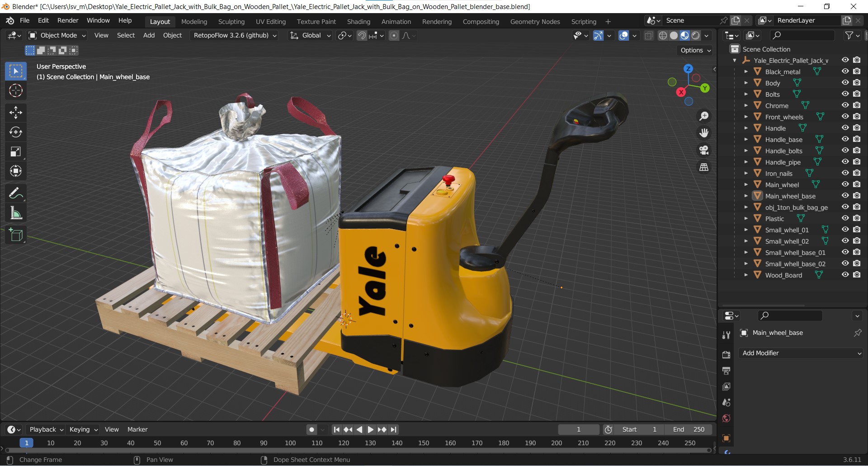
Task: Switch to wireframe viewport shading
Action: point(663,35)
